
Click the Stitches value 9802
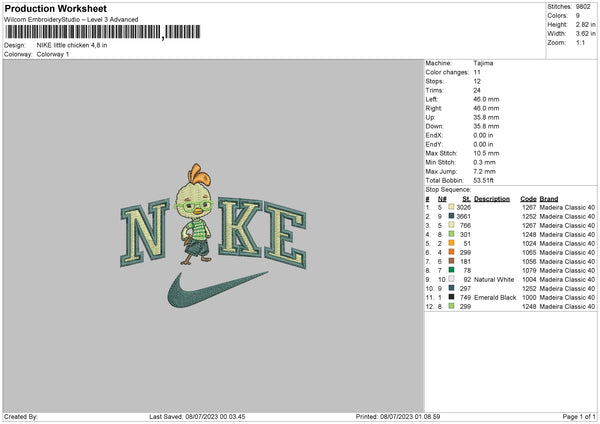583,7
